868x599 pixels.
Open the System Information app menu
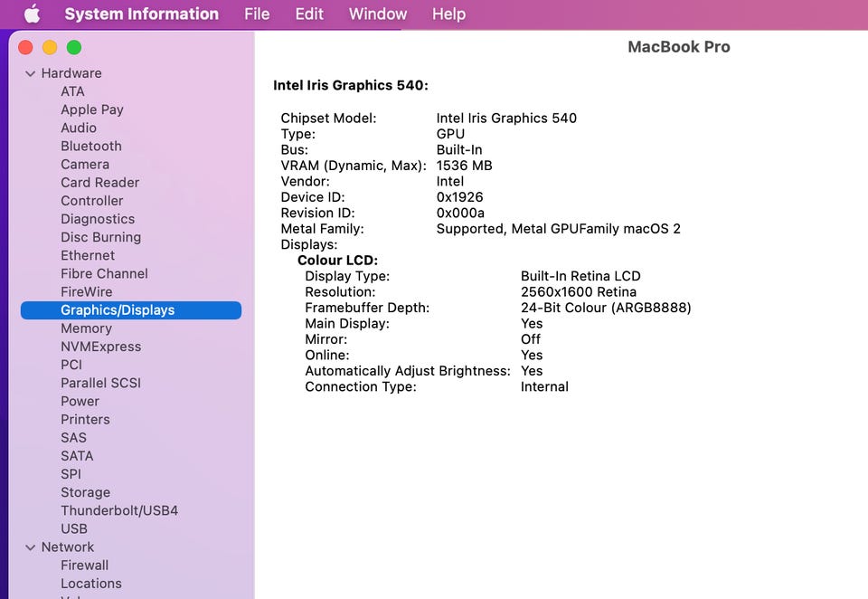click(141, 14)
